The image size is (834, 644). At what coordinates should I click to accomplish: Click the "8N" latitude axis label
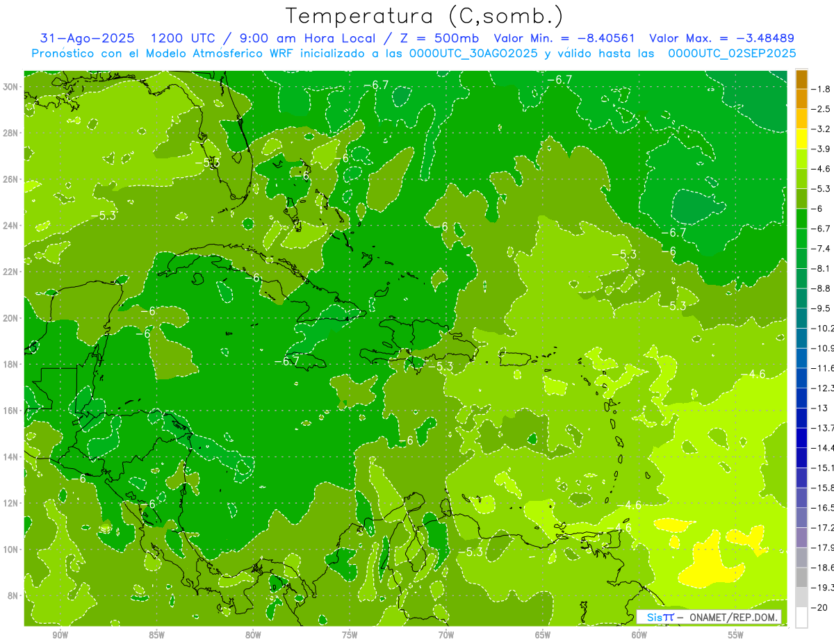click(13, 595)
